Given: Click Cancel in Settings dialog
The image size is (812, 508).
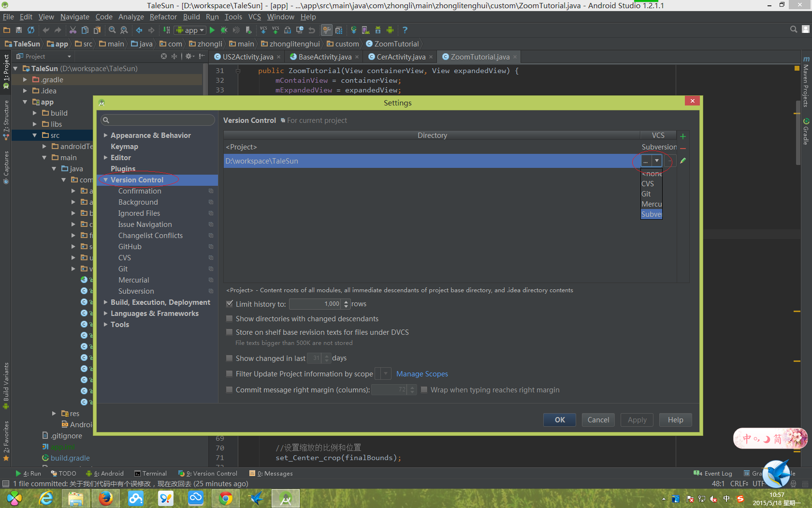Looking at the screenshot, I should [598, 420].
